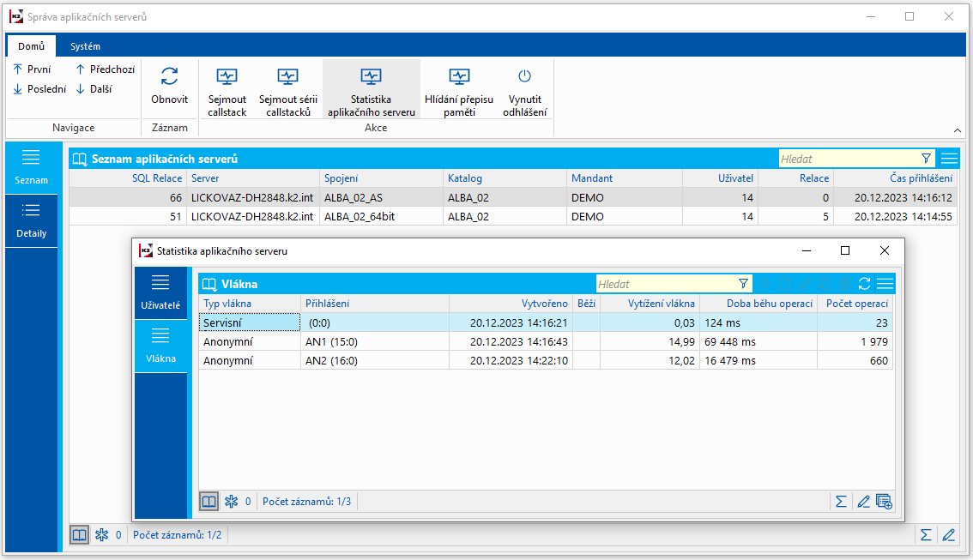Click pencil icon in Vlákna status bar

click(x=863, y=501)
